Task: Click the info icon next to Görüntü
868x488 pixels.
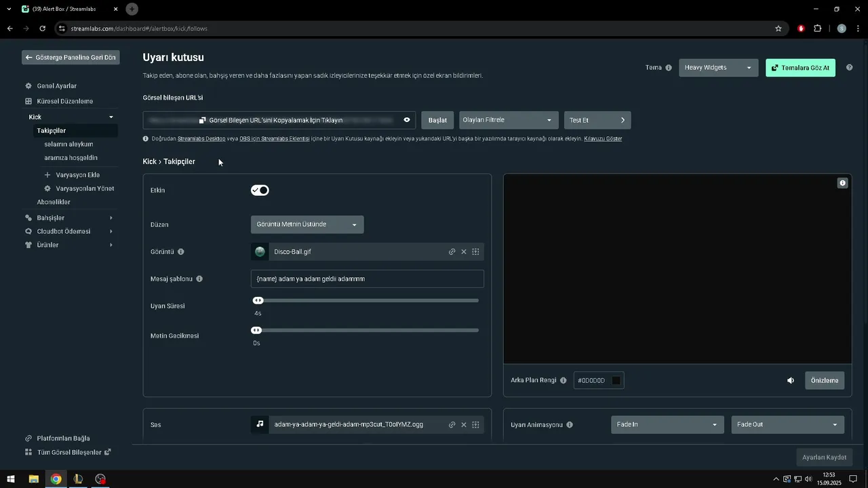Action: click(181, 251)
